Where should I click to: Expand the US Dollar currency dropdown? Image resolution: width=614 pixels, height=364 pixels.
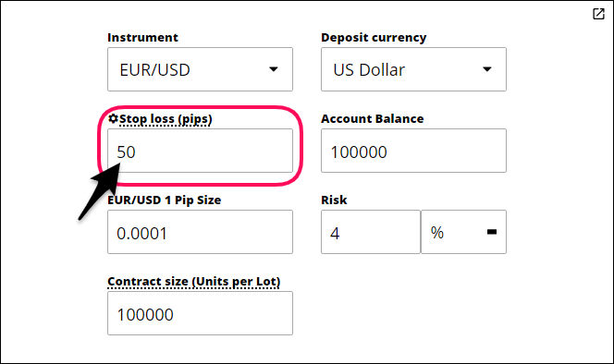413,69
